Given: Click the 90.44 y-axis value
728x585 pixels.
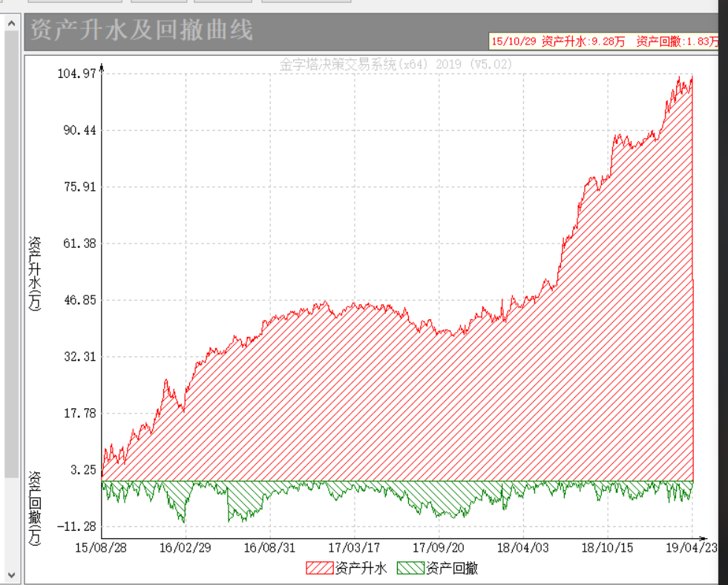Looking at the screenshot, I should [x=80, y=130].
